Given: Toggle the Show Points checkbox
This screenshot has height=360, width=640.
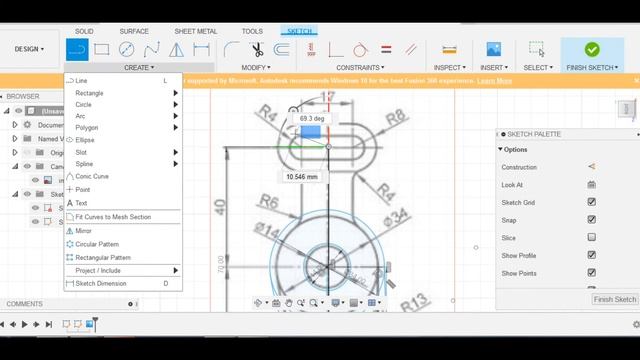Looking at the screenshot, I should click(591, 273).
